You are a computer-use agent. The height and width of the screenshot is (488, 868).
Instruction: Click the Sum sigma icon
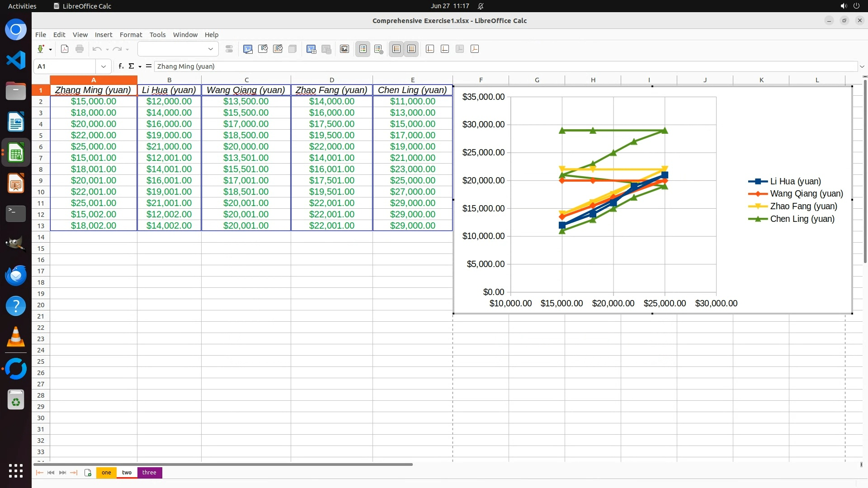click(x=131, y=66)
